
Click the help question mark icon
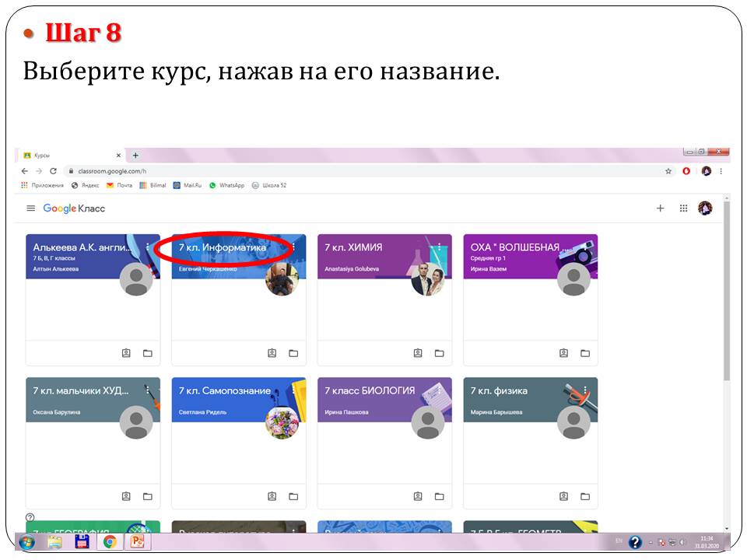[30, 517]
